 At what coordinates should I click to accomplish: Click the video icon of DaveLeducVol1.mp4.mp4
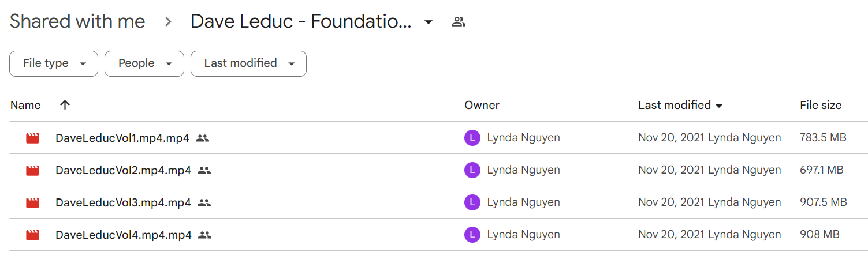pos(32,138)
